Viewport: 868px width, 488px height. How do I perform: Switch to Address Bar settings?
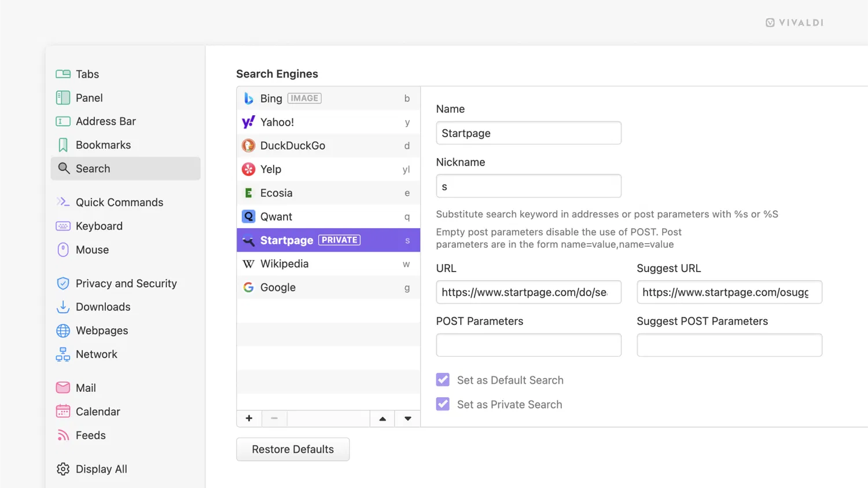coord(105,122)
